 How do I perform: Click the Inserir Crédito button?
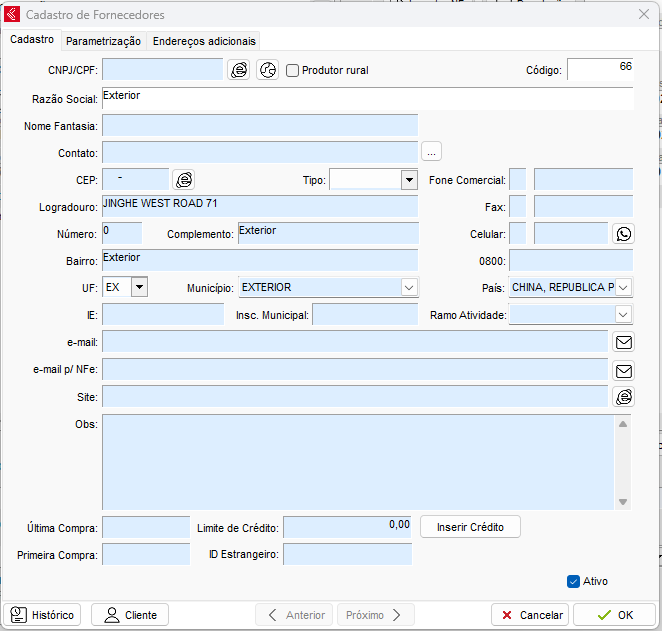(x=470, y=527)
